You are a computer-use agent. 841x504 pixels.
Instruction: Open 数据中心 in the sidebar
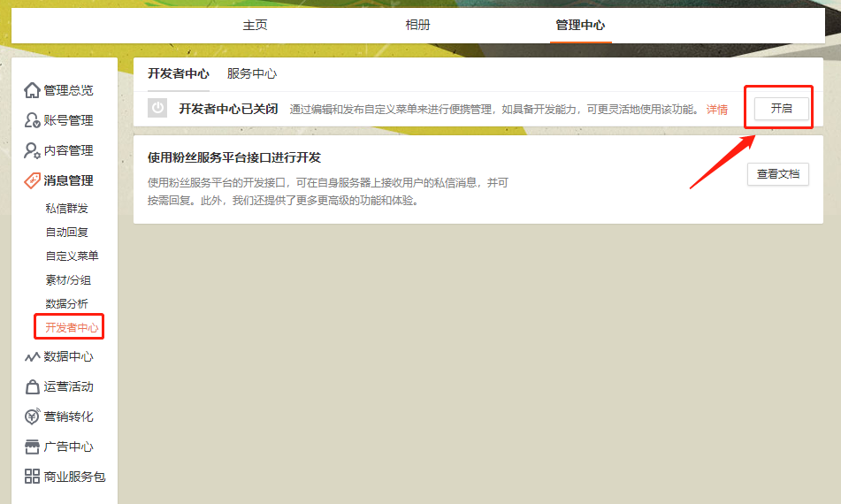[68, 356]
